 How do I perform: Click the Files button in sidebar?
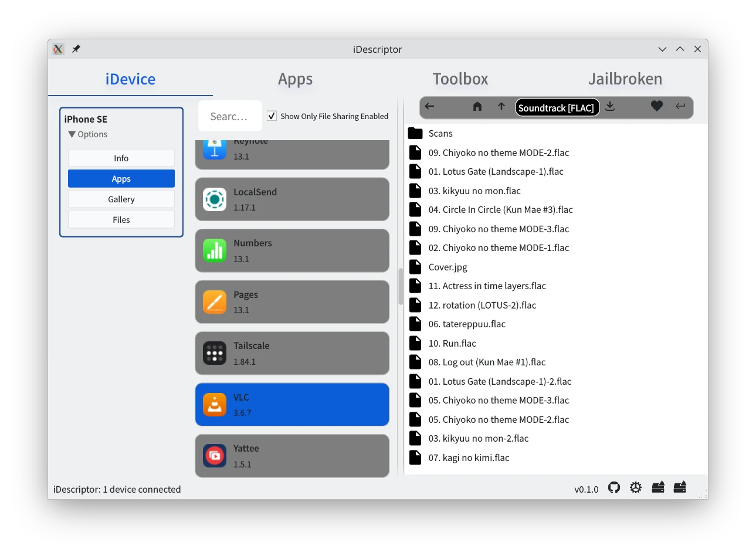[x=121, y=220]
